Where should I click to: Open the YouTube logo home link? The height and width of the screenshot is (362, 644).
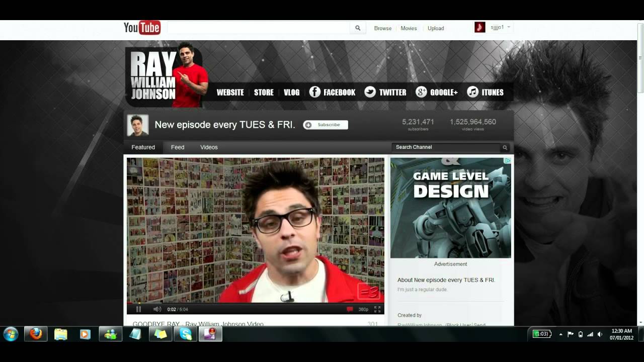click(x=142, y=28)
